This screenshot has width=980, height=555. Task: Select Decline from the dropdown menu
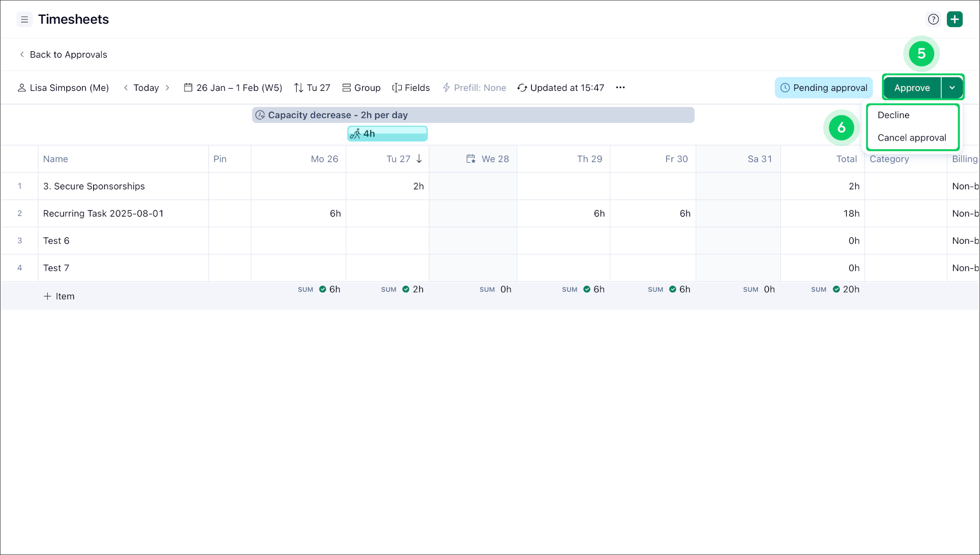tap(893, 115)
